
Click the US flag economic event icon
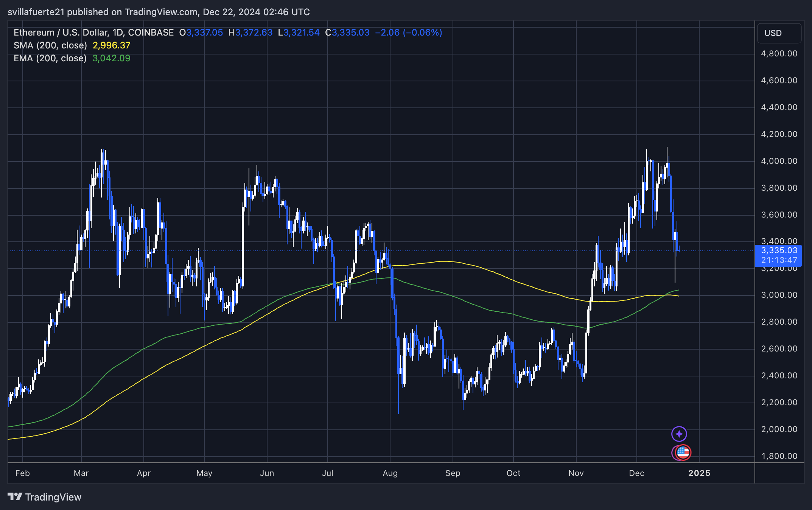(x=683, y=452)
